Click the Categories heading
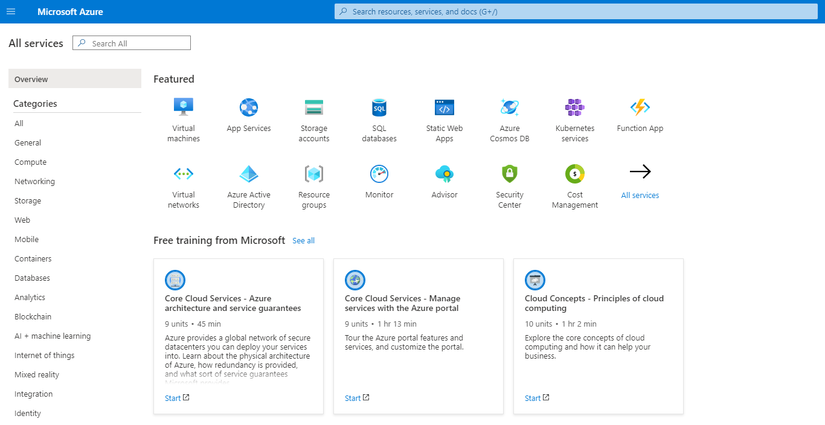 (x=35, y=104)
